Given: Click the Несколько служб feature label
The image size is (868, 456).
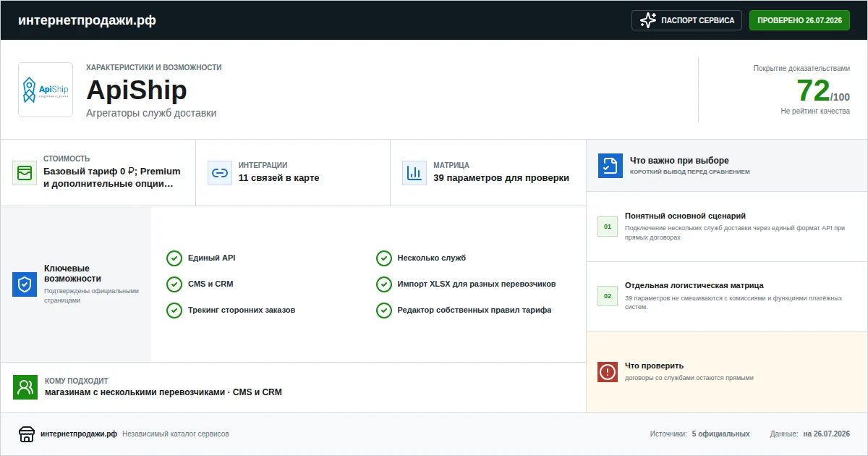Looking at the screenshot, I should click(x=432, y=258).
